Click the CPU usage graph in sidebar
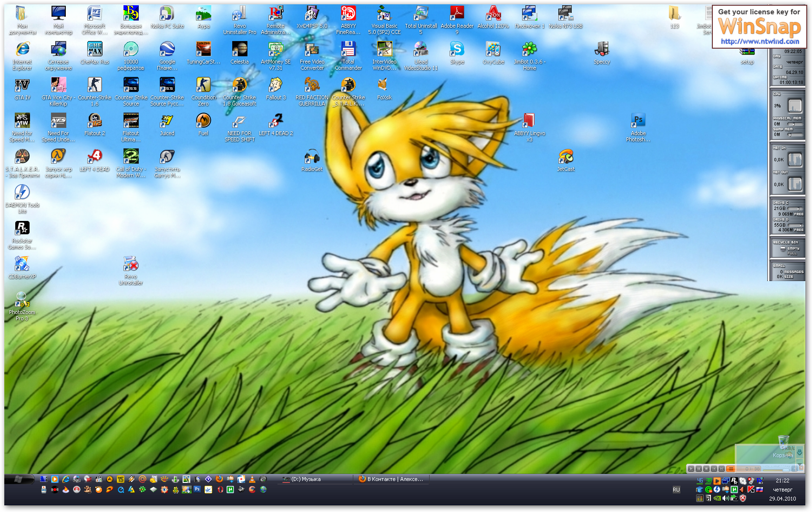812x512 pixels. click(794, 105)
